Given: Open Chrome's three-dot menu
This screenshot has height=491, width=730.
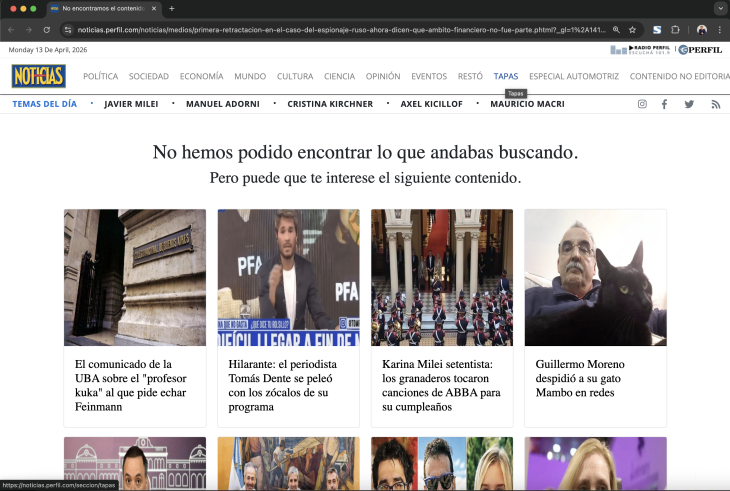Looking at the screenshot, I should 719,30.
